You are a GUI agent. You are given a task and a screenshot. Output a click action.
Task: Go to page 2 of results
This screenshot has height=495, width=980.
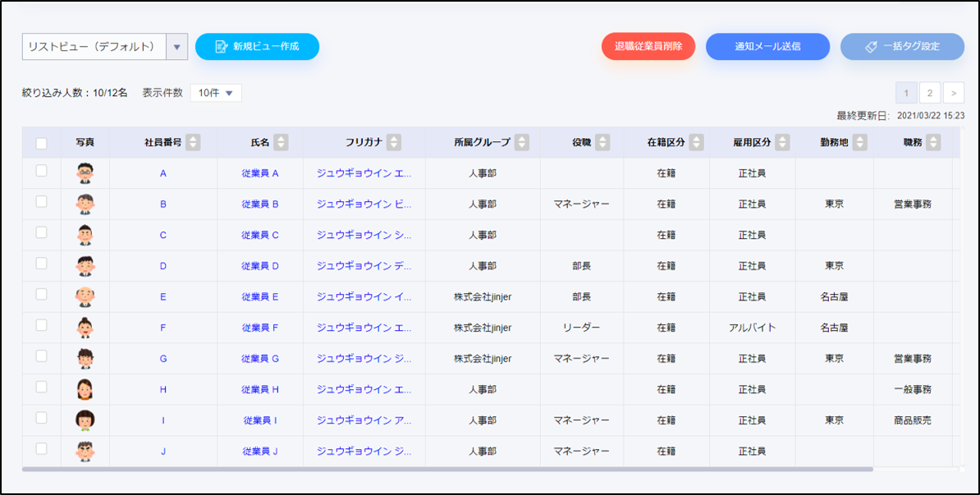930,92
